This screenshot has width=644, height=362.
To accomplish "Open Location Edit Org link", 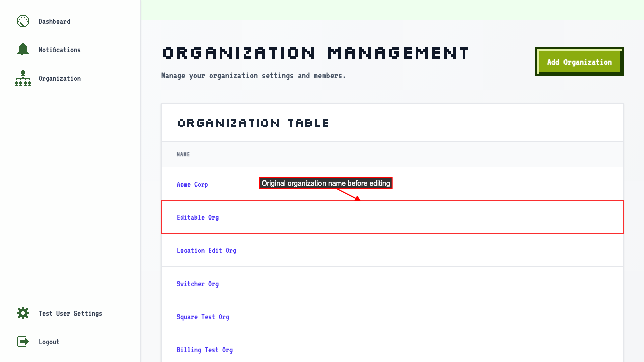I will pyautogui.click(x=206, y=250).
